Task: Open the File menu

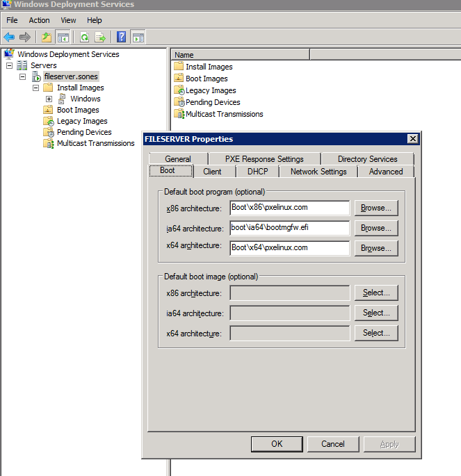Action: tap(12, 20)
